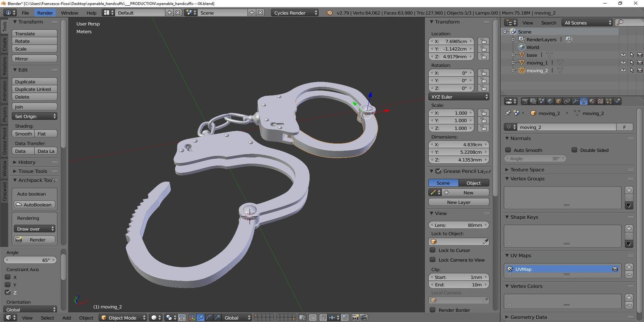Open the Constraints tab chain icon
The width and height of the screenshot is (644, 322).
[567, 101]
